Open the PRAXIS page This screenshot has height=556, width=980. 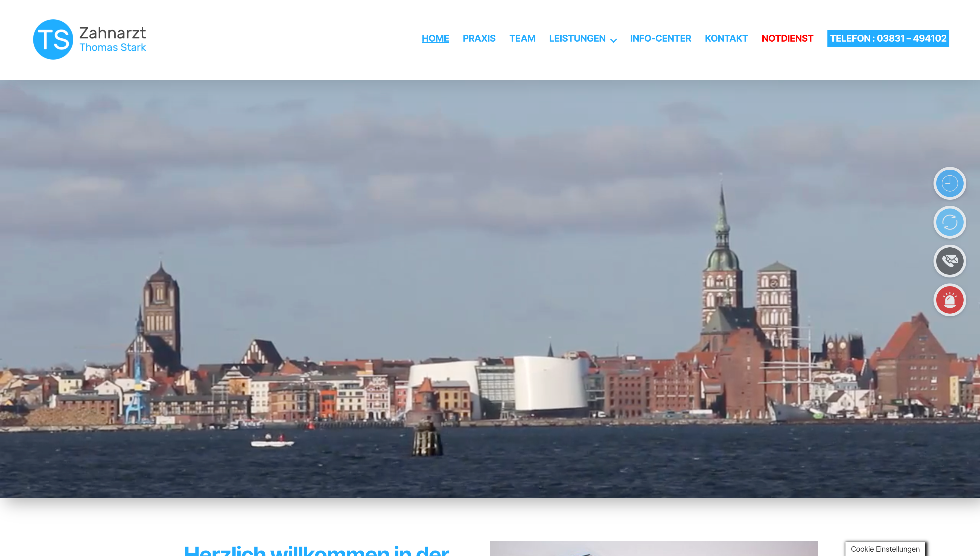click(479, 38)
